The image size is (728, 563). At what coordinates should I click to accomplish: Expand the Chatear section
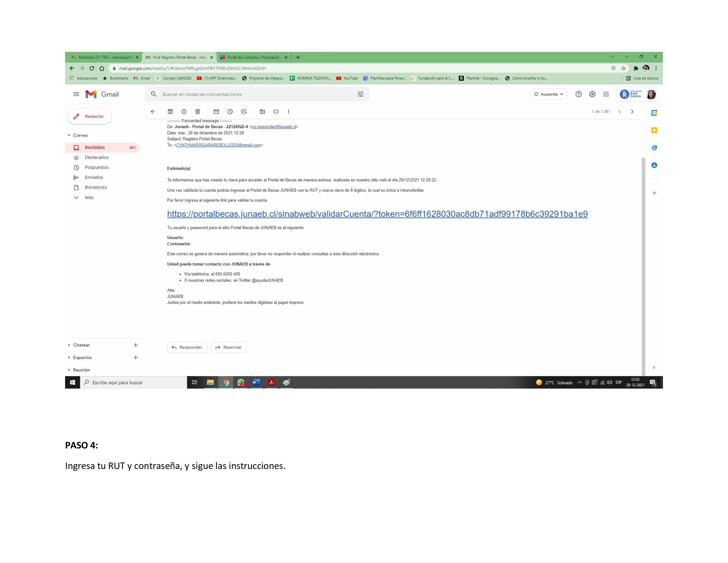[x=69, y=345]
